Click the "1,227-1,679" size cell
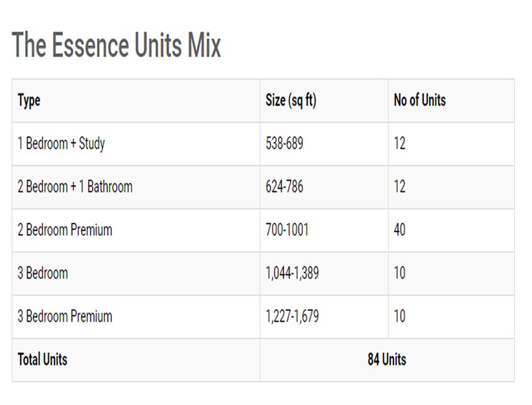The height and width of the screenshot is (405, 532). point(292,316)
